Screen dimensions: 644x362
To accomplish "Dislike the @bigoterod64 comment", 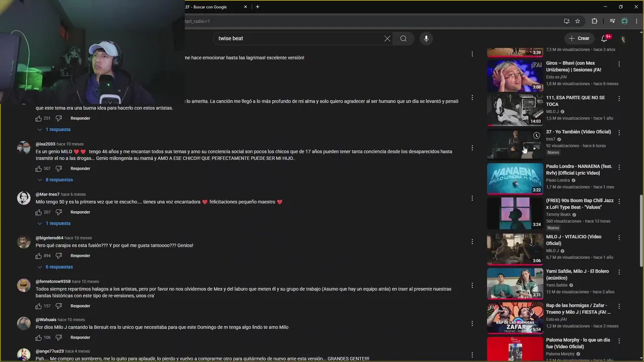I will click(58, 255).
